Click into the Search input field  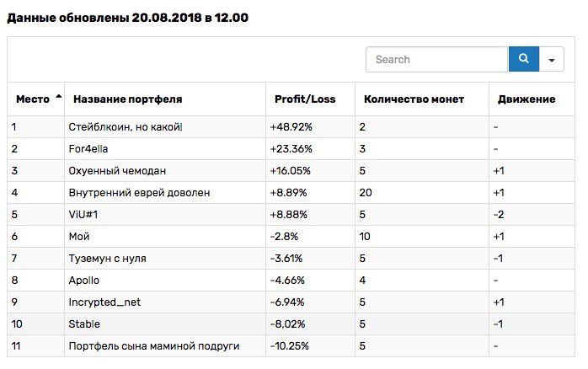[437, 59]
